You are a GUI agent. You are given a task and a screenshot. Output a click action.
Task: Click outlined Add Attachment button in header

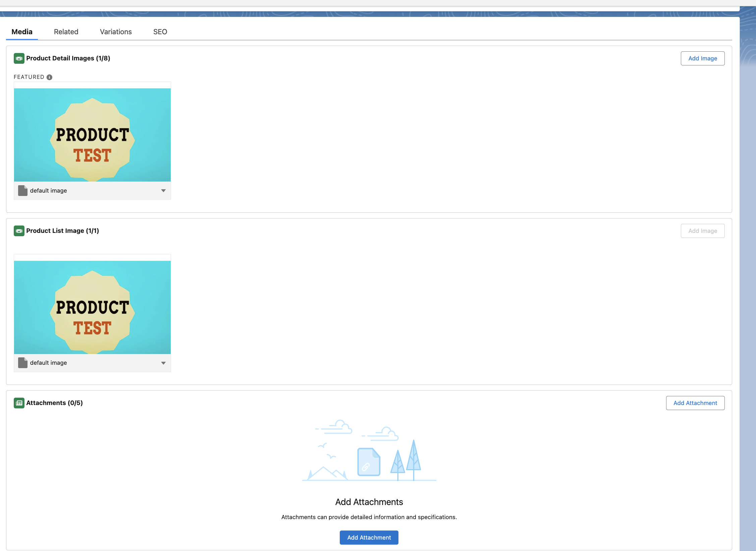point(695,403)
